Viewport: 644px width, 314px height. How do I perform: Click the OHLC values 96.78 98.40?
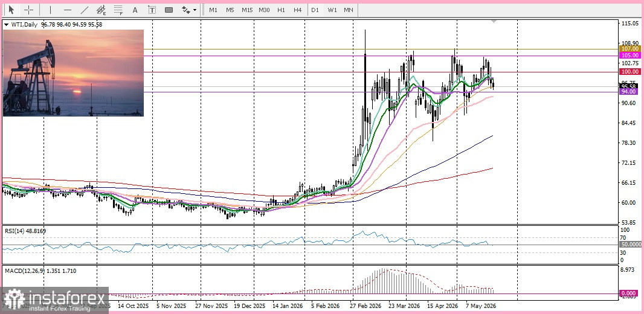point(56,25)
